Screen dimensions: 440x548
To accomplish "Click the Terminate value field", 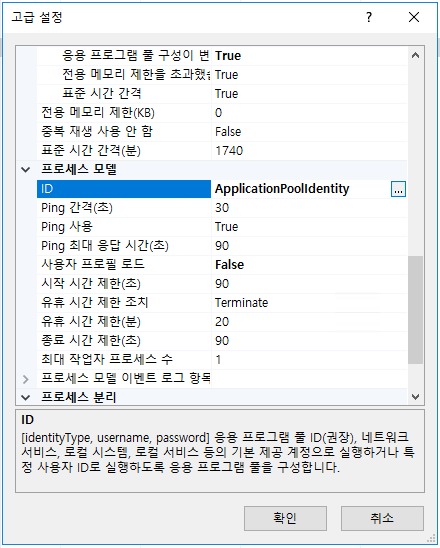I will pos(309,303).
